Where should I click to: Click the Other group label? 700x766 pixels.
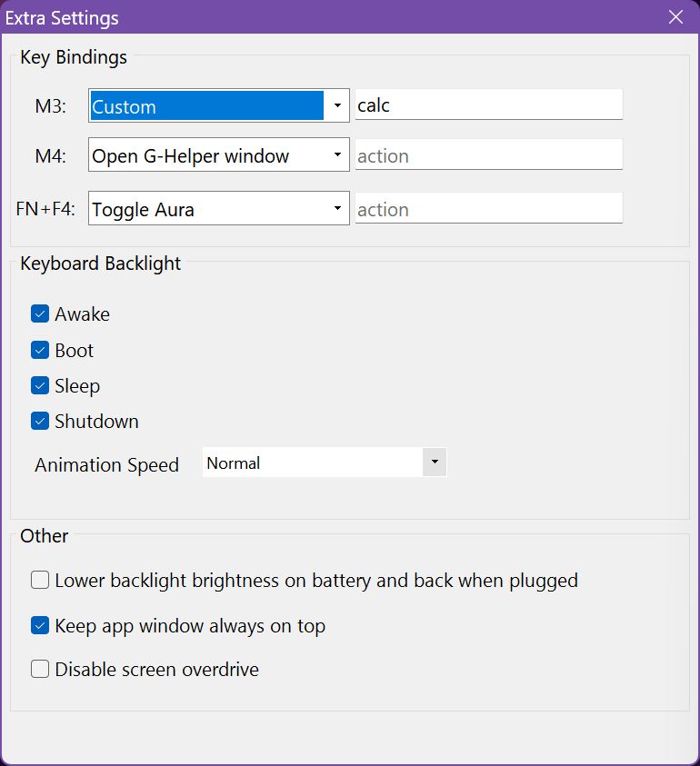[44, 536]
